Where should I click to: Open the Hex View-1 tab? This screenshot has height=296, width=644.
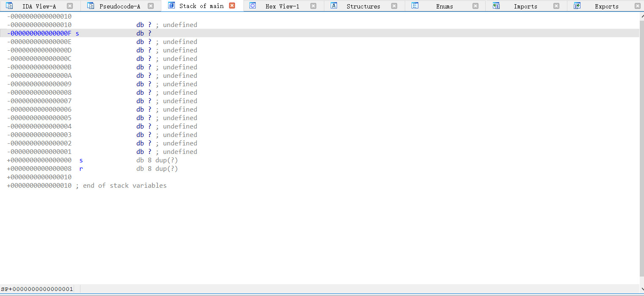(x=282, y=6)
